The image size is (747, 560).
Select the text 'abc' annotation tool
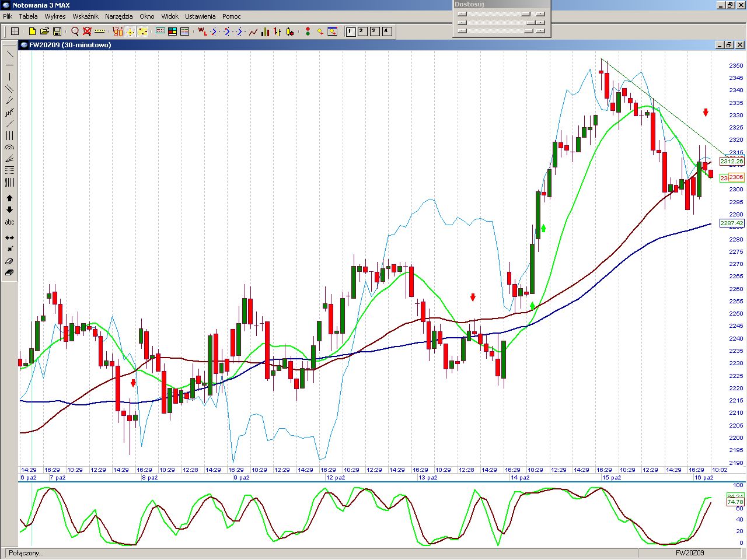pyautogui.click(x=9, y=222)
